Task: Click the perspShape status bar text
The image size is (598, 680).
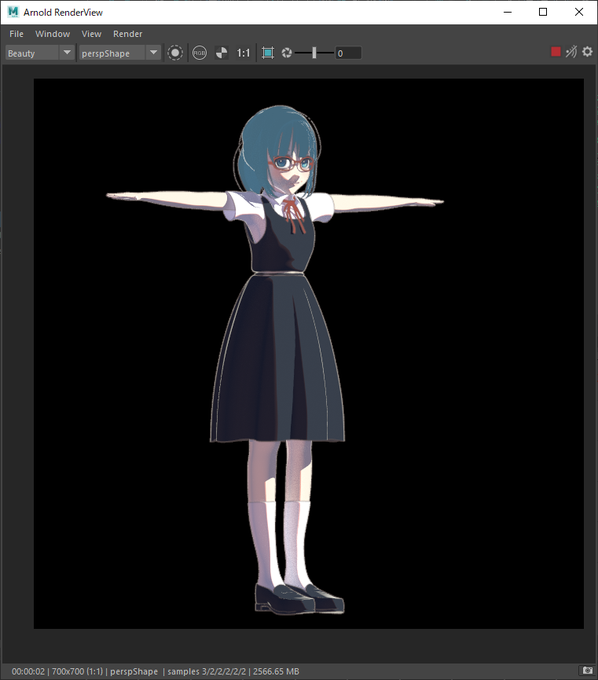Action: click(134, 671)
